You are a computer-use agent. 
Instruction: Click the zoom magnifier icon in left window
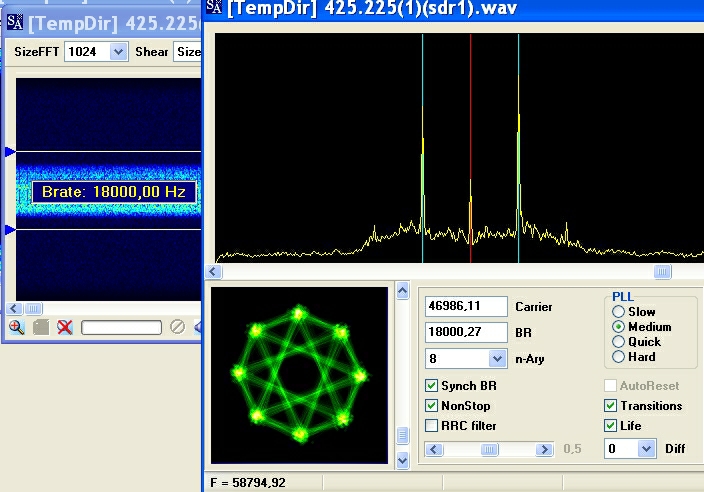coord(17,327)
